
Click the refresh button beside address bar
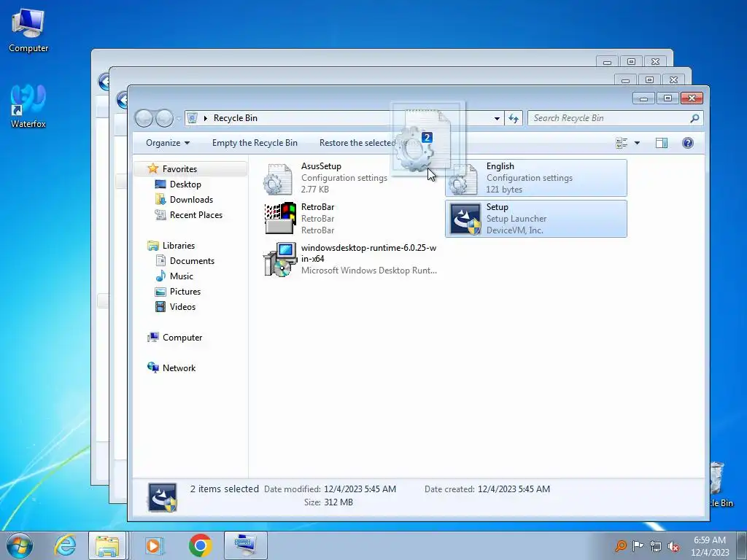514,118
